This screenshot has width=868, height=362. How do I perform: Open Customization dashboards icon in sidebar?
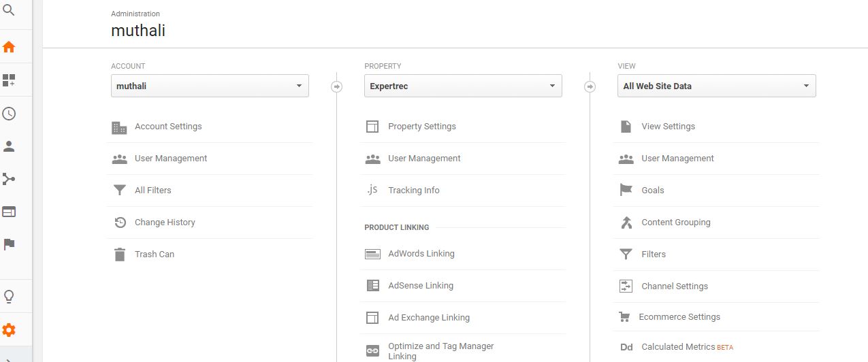[9, 80]
